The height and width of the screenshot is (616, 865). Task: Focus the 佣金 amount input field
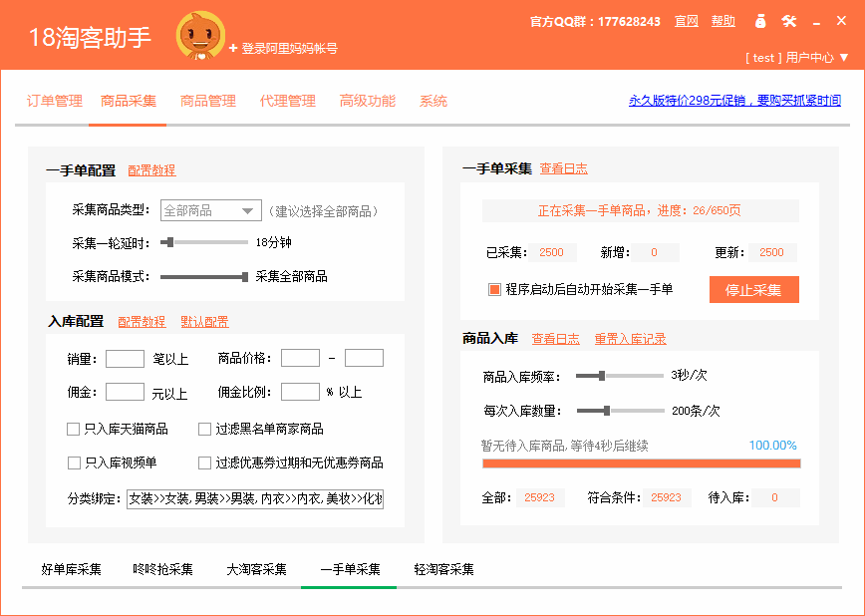tap(125, 392)
